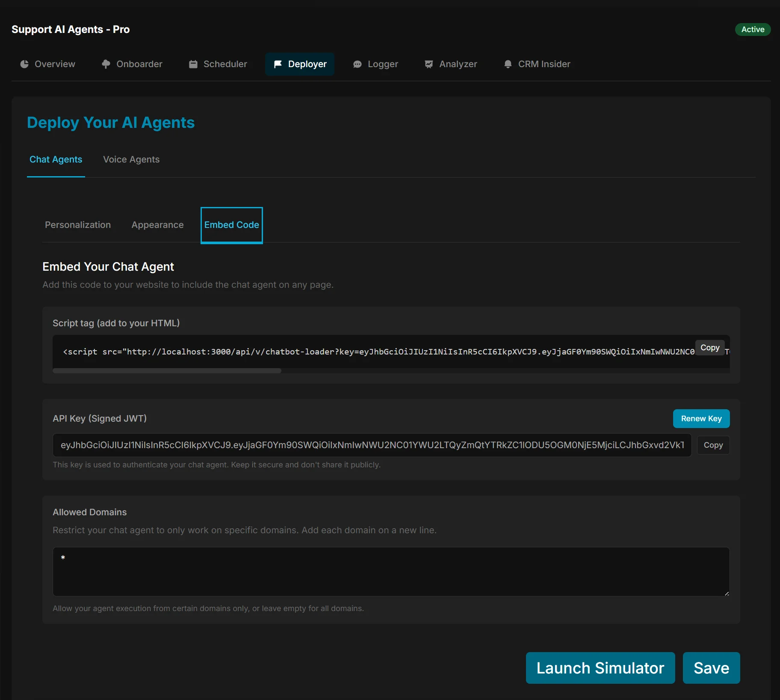Screen dimensions: 780x700
Task: Click the Deployer flag icon
Action: pos(278,64)
